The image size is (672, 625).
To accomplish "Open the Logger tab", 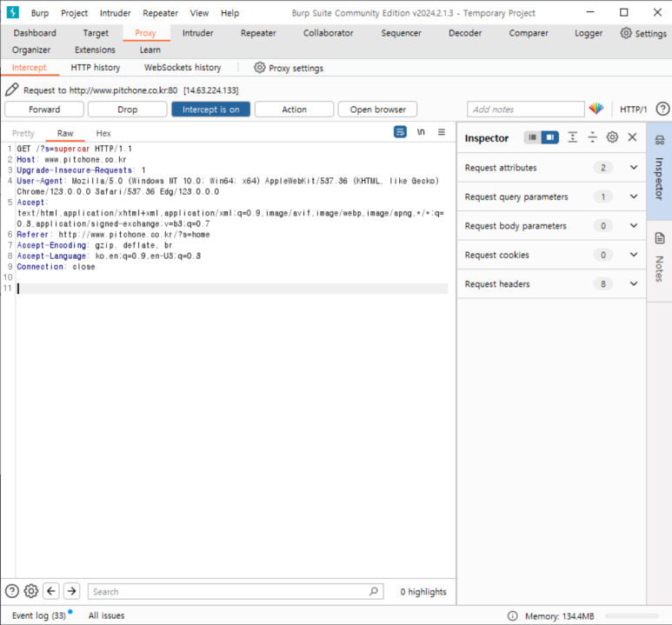I will point(589,33).
